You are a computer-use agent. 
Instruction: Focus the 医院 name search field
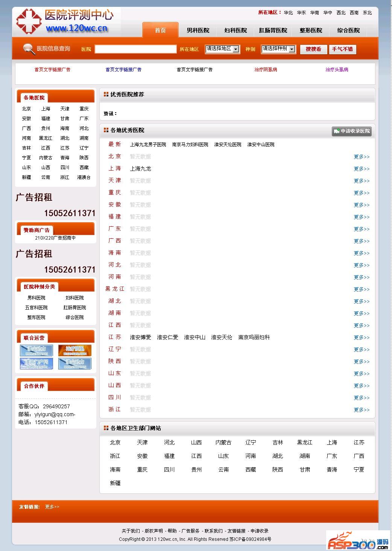(135, 49)
